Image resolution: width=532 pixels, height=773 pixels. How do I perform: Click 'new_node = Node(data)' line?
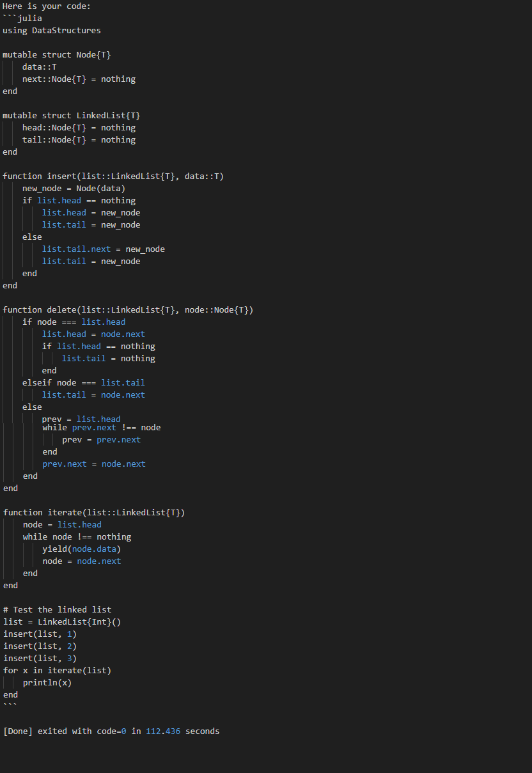74,189
